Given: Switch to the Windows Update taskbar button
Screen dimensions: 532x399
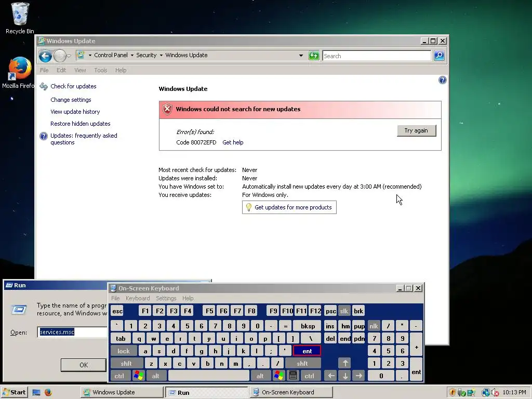Looking at the screenshot, I should 122,392.
